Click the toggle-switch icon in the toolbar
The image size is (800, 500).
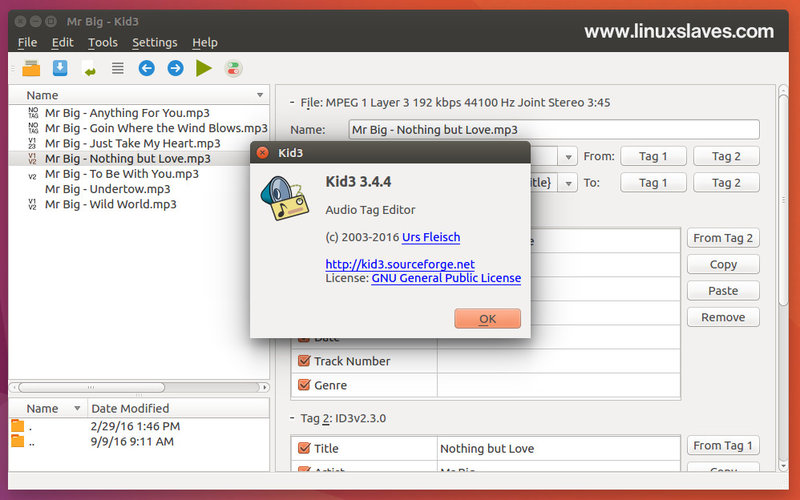(x=233, y=68)
